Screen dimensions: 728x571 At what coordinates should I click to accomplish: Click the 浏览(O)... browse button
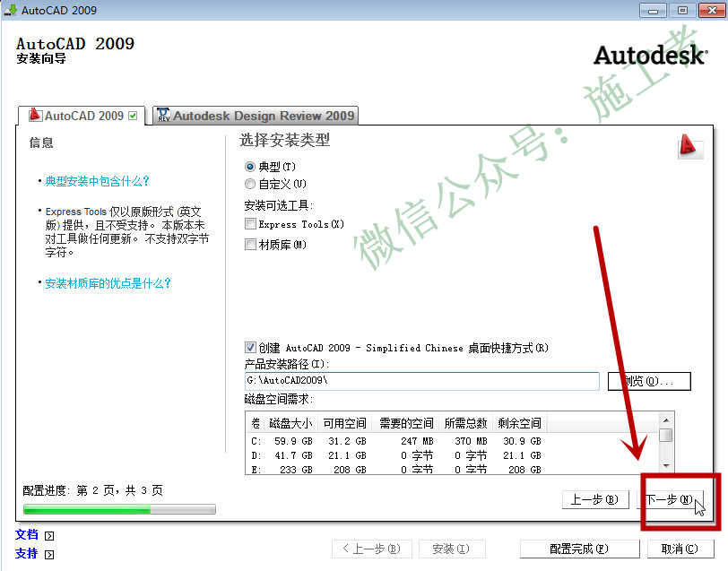click(x=649, y=381)
